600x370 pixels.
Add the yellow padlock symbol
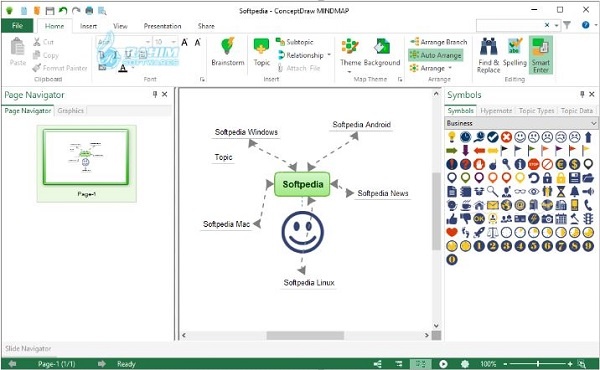(x=561, y=178)
